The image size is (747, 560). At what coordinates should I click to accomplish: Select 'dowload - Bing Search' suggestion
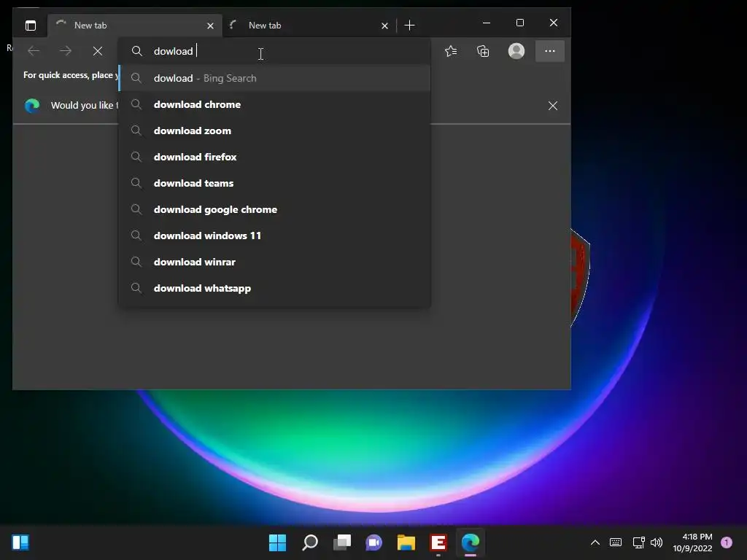coord(274,78)
